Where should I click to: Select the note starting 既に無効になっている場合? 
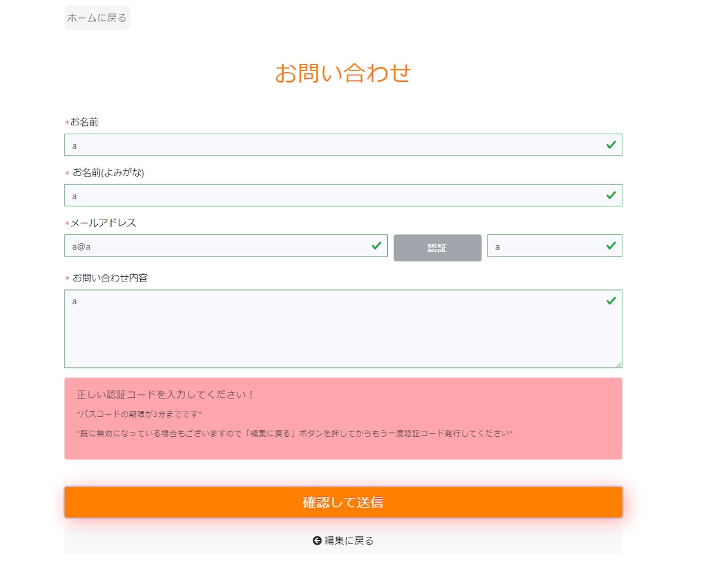coord(295,434)
